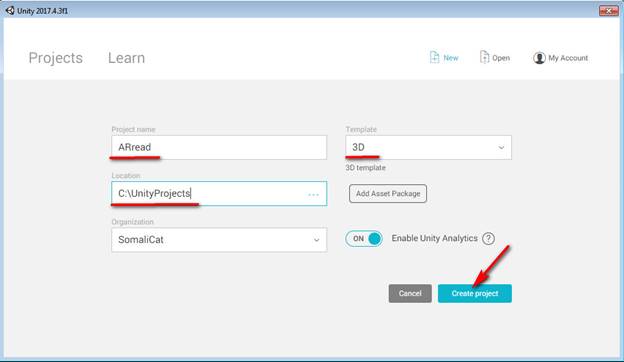
Task: Click the Open project file icon
Action: tap(484, 57)
